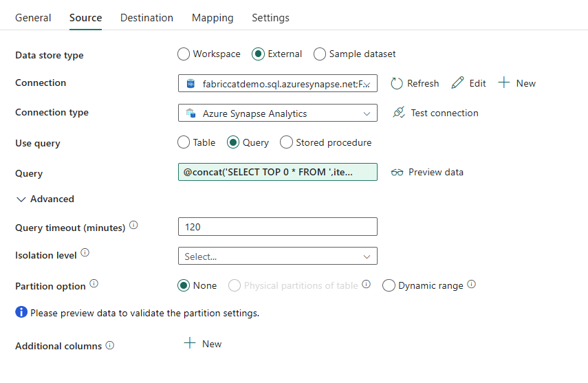Click the Query timeout minutes field

coord(277,227)
